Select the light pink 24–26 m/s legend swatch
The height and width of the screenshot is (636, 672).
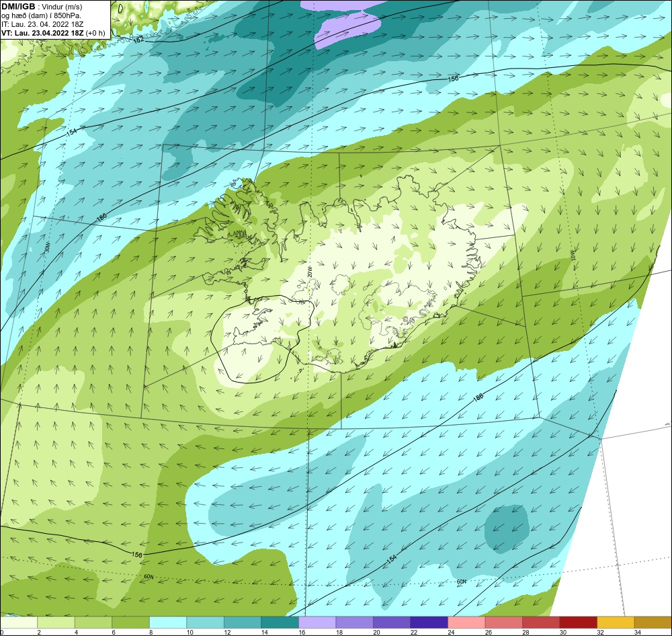(x=466, y=623)
